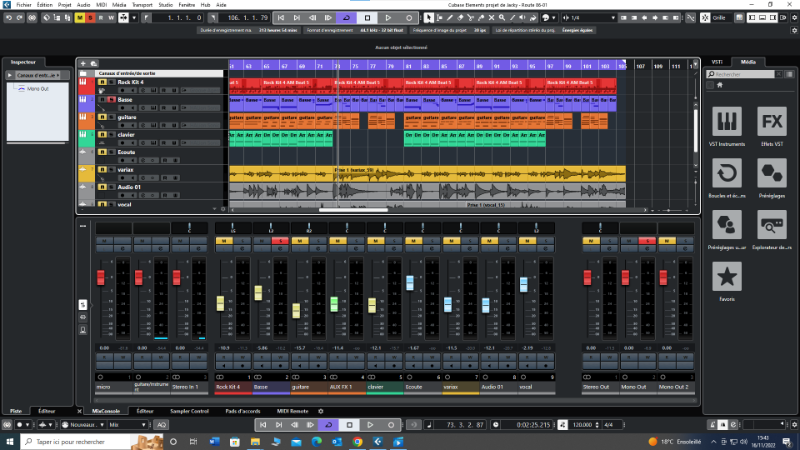Screen dimensions: 800x450
Task: Toggle global Mute M in toolbar
Action: (x=80, y=18)
